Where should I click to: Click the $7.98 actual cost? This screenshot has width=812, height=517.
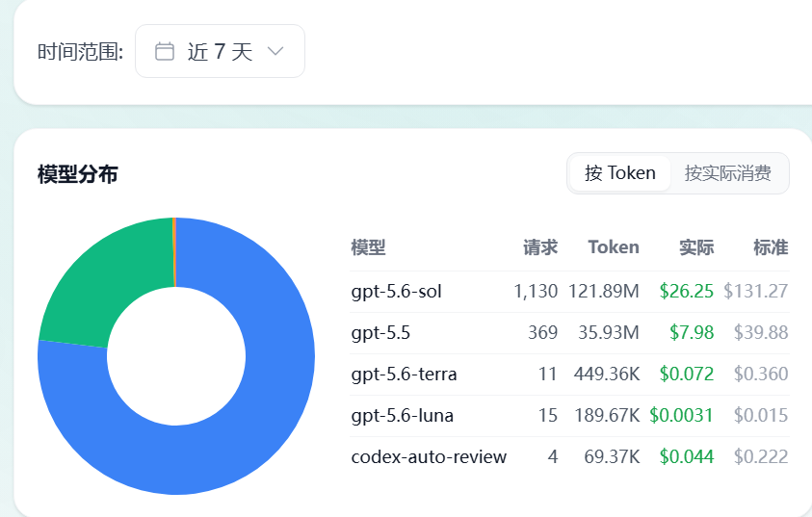[x=692, y=333]
